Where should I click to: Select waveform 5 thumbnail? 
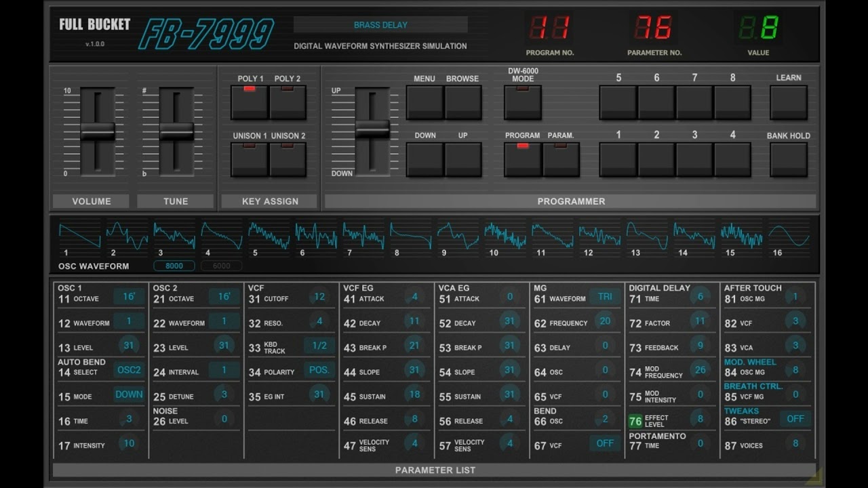pos(269,235)
